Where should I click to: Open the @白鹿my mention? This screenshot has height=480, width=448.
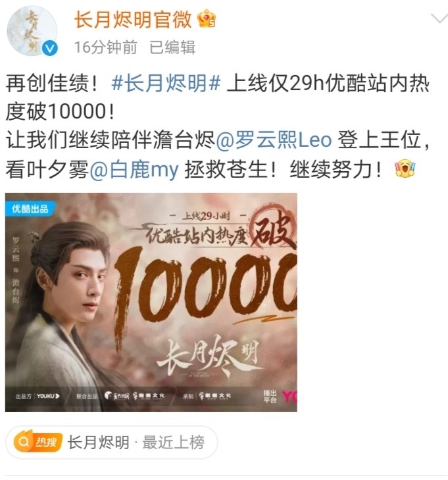click(134, 169)
